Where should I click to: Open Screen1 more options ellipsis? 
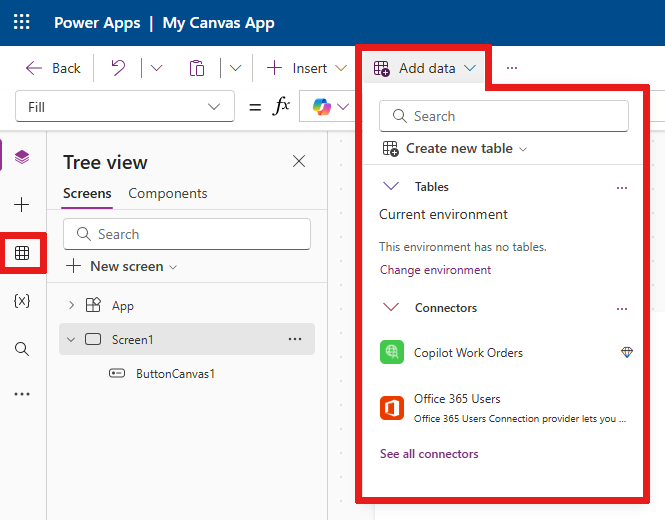[295, 339]
